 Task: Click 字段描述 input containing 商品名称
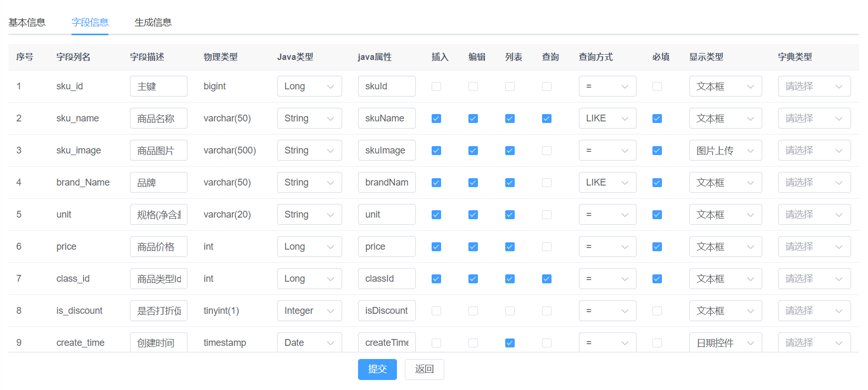click(x=158, y=119)
